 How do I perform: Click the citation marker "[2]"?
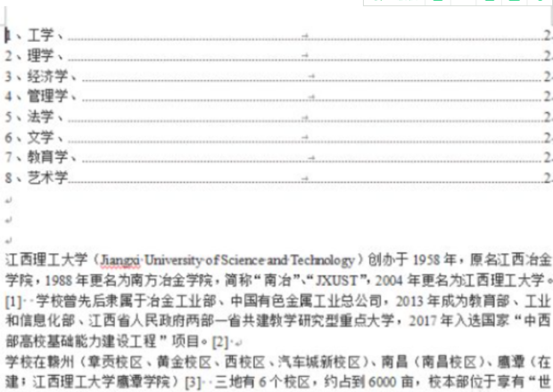click(221, 341)
